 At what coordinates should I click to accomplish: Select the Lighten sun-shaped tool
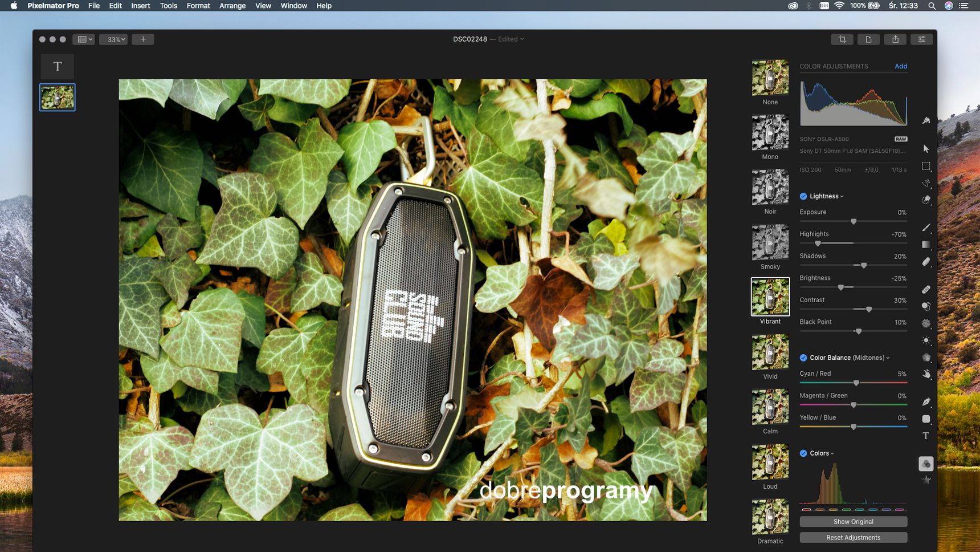[926, 340]
